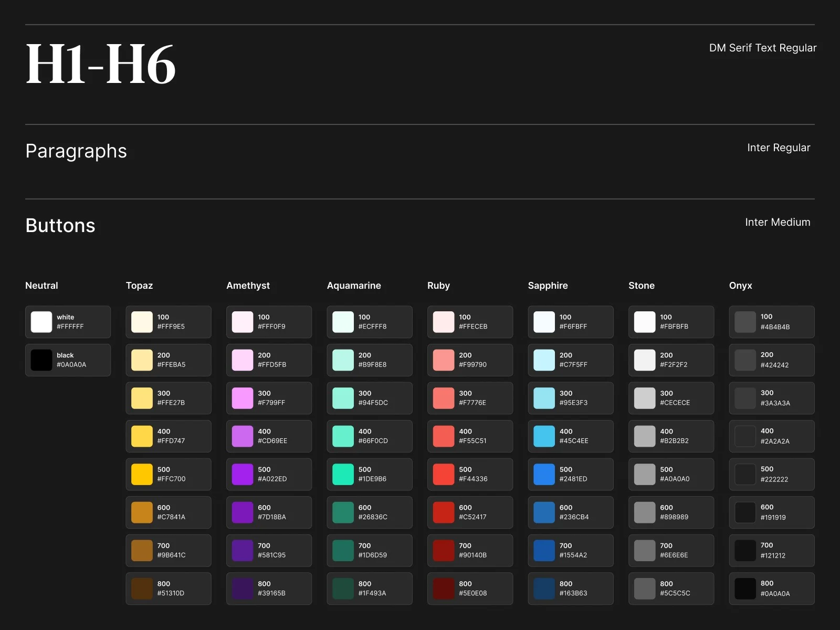Image resolution: width=840 pixels, height=630 pixels.
Task: Click the Paragraphs type sample
Action: tap(76, 151)
